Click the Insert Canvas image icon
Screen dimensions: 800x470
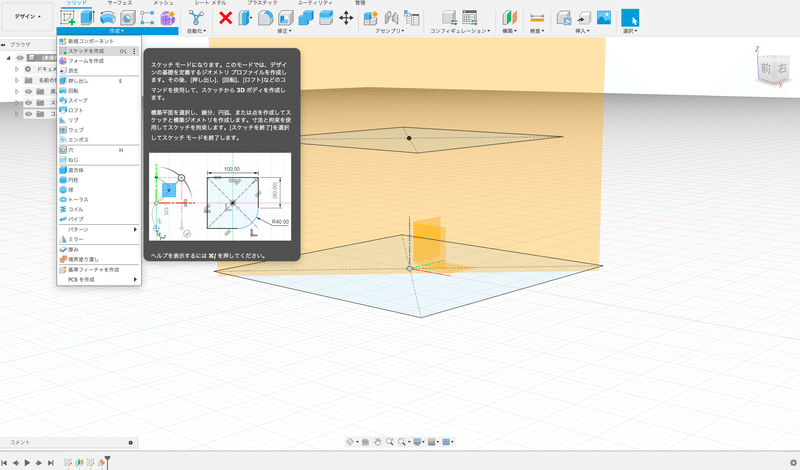604,17
